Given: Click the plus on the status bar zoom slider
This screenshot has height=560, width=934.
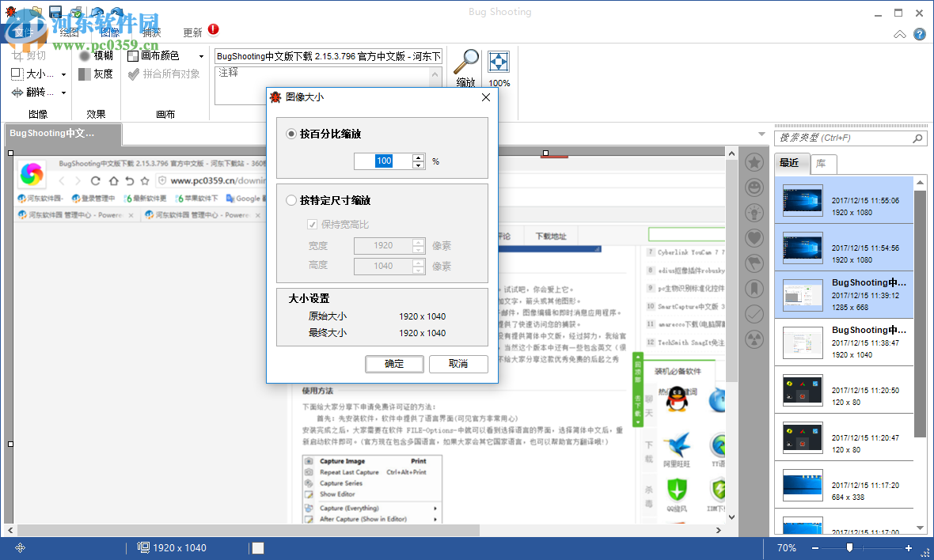Looking at the screenshot, I should coord(907,547).
